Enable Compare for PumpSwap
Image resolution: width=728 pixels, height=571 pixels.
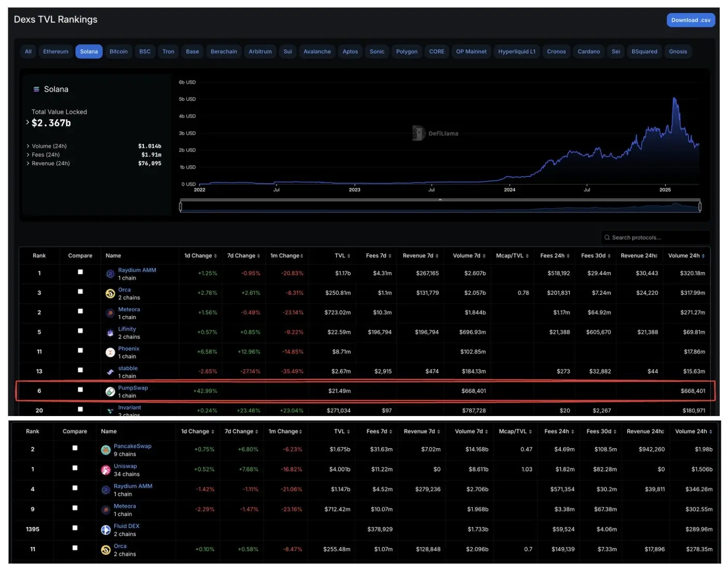click(x=80, y=390)
